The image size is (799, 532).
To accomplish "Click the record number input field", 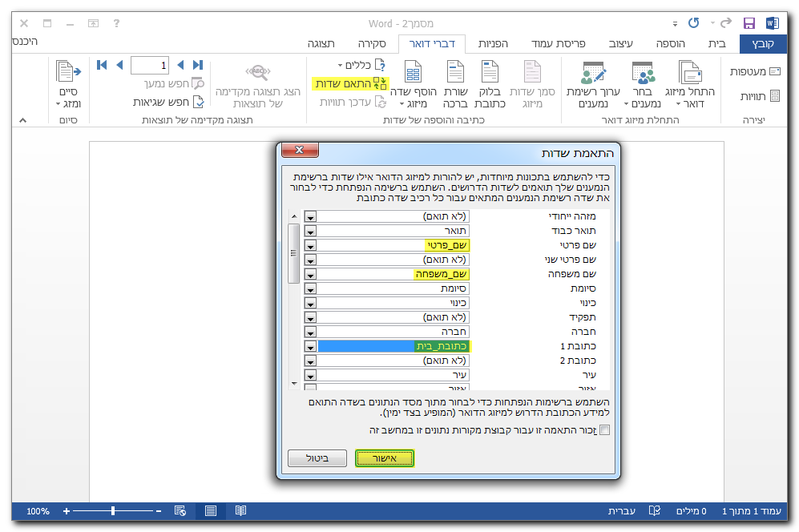I will click(149, 65).
